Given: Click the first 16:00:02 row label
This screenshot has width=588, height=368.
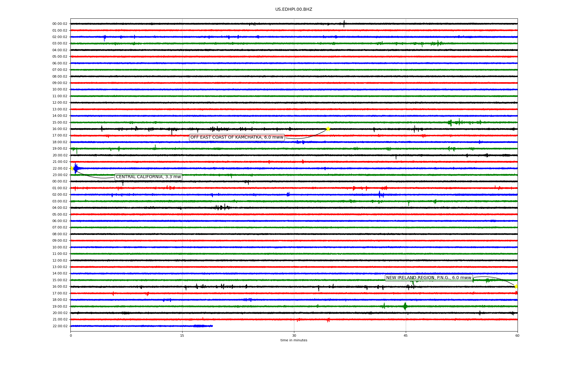Looking at the screenshot, I should tap(60, 129).
